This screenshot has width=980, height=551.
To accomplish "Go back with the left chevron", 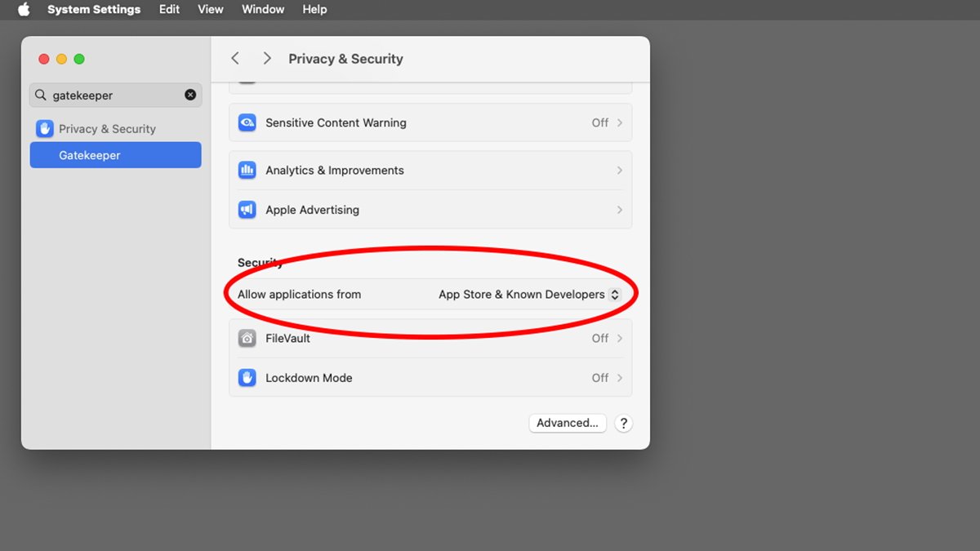I will pyautogui.click(x=235, y=59).
